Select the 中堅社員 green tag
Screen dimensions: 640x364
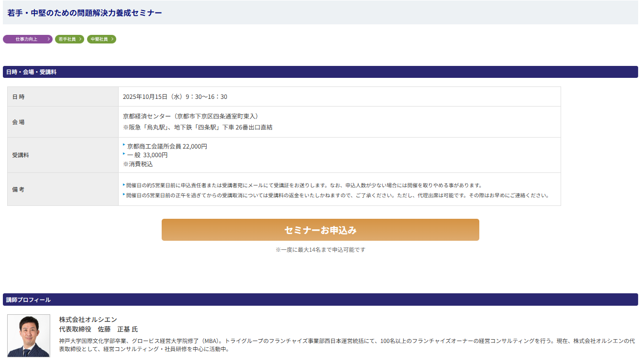pyautogui.click(x=99, y=39)
